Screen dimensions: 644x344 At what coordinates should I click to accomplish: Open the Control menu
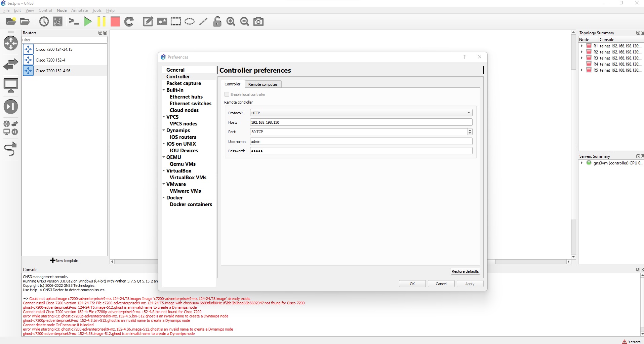coord(45,10)
